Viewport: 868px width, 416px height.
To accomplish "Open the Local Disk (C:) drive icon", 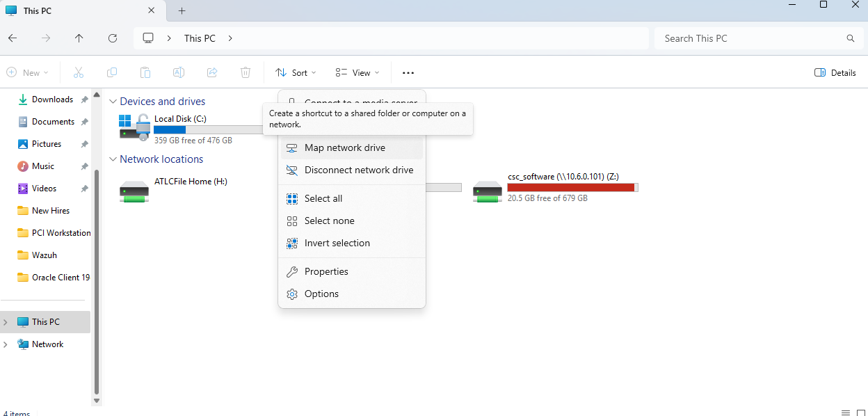I will pyautogui.click(x=134, y=127).
